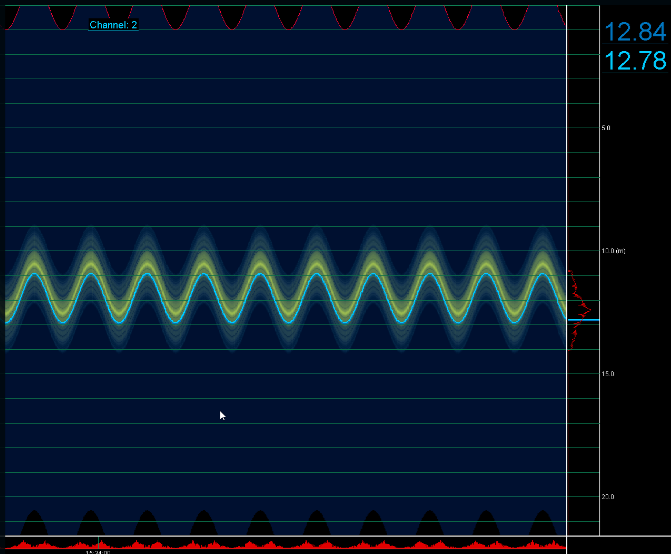Click the green tick on bottom timeline strip

(x=98, y=543)
